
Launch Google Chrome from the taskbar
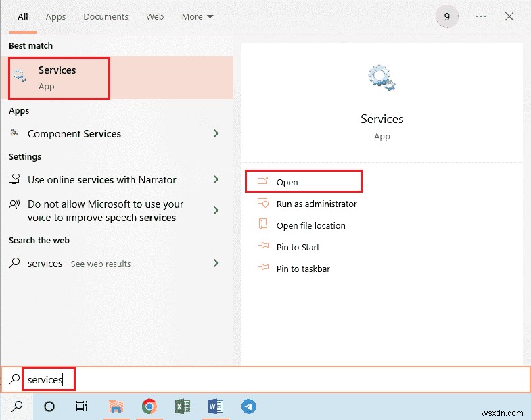coord(149,406)
